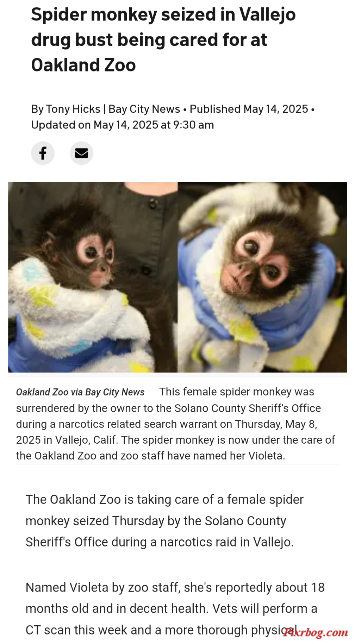Click author name Tony Hicks
355x644 pixels.
coord(73,109)
